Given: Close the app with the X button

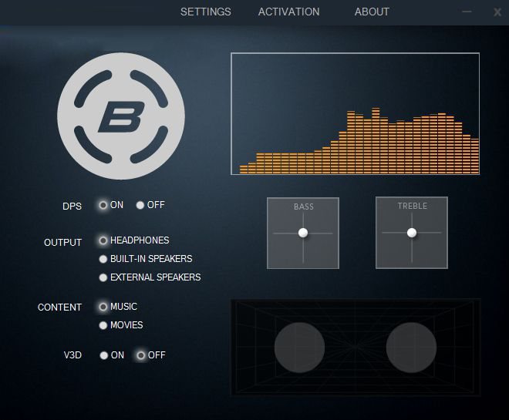Looking at the screenshot, I should point(497,12).
